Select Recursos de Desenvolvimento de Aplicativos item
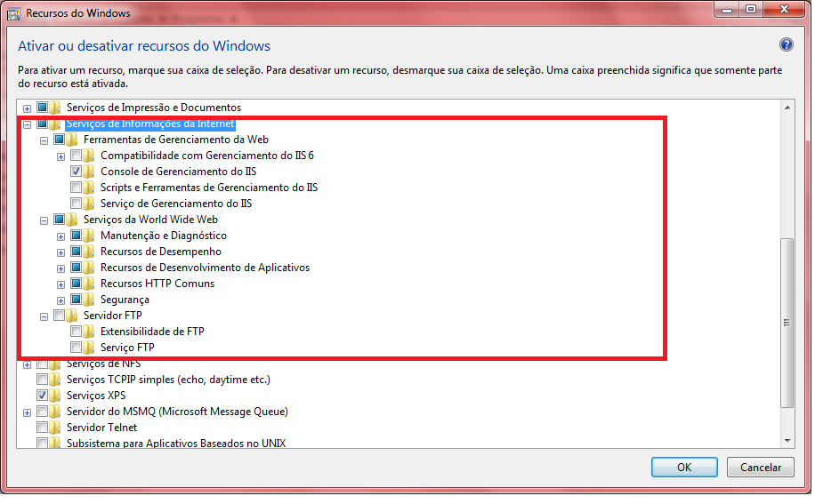This screenshot has width=815, height=504. click(205, 268)
